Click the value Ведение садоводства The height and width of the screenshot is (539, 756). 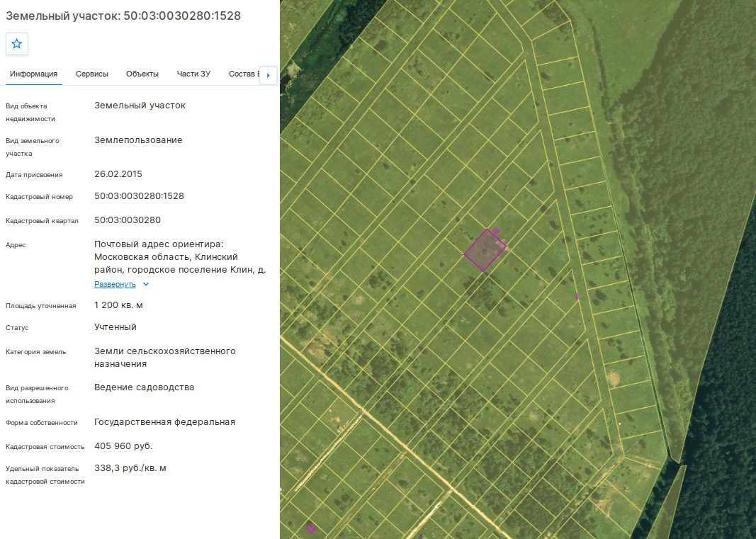tap(144, 387)
